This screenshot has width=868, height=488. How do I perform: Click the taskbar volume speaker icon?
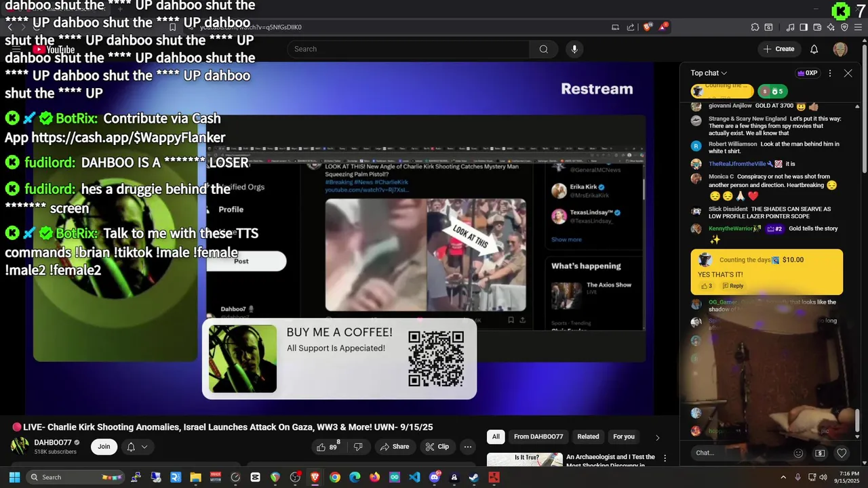[825, 477]
